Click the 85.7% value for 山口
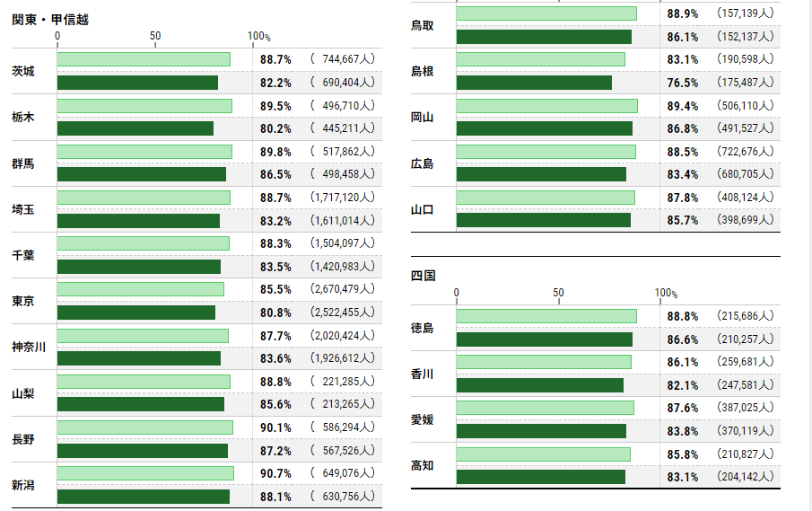The image size is (812, 511). click(x=683, y=220)
